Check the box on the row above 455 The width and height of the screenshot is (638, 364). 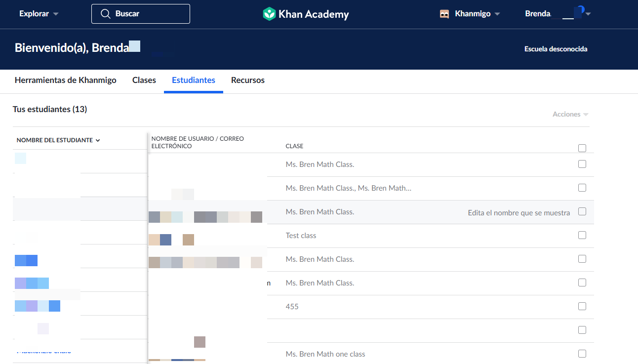click(x=582, y=283)
